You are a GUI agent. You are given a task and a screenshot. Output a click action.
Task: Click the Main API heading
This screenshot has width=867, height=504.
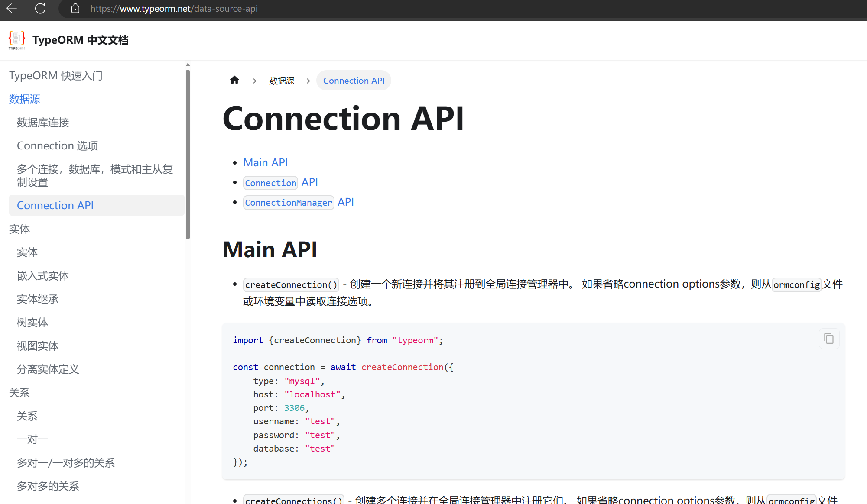[270, 249]
